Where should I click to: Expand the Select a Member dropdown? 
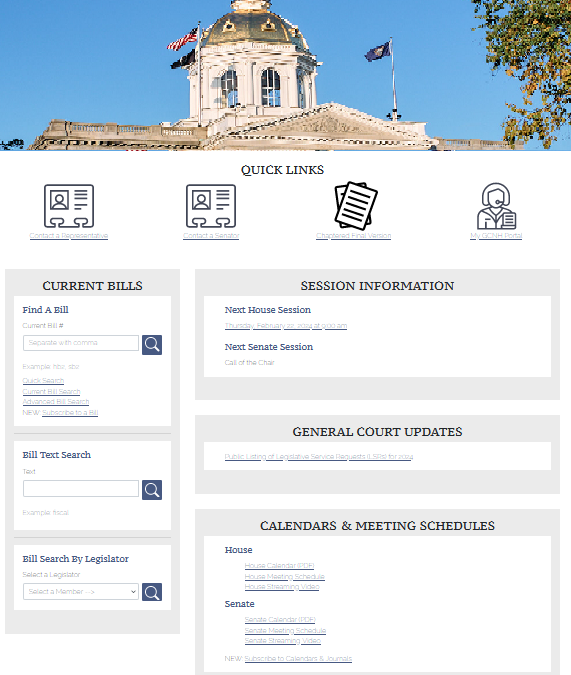tap(81, 591)
